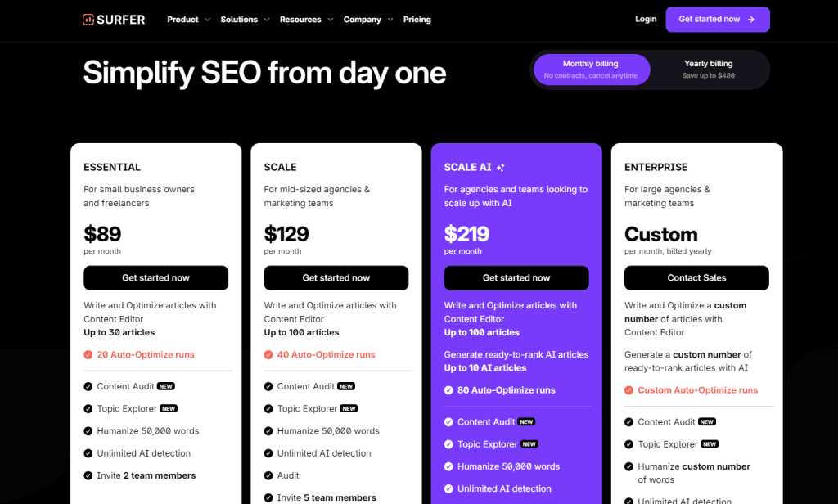Switch to Monthly billing
The height and width of the screenshot is (504, 838).
pos(591,70)
